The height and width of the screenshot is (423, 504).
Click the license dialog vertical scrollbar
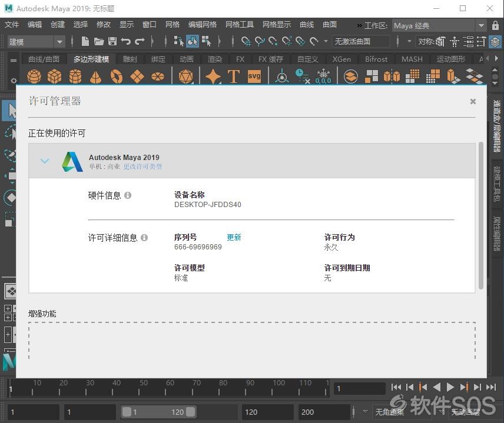[481, 215]
